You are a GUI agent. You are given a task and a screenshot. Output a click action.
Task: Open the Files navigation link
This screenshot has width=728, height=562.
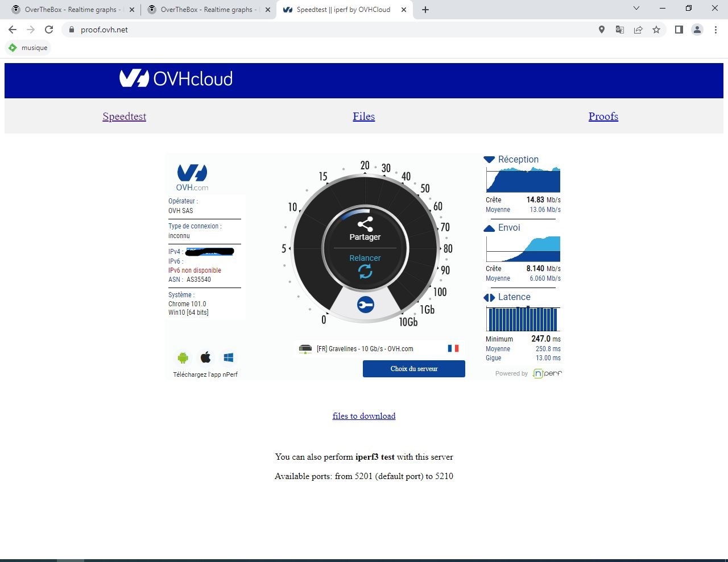tap(363, 116)
